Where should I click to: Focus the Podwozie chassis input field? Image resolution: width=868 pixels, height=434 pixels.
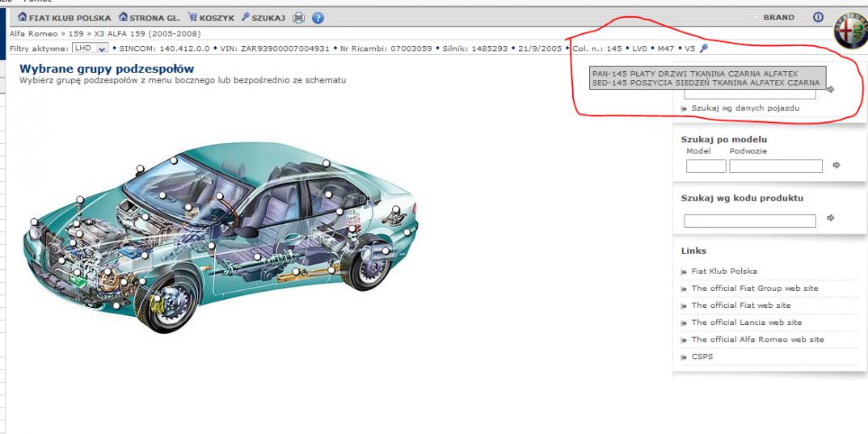(776, 166)
